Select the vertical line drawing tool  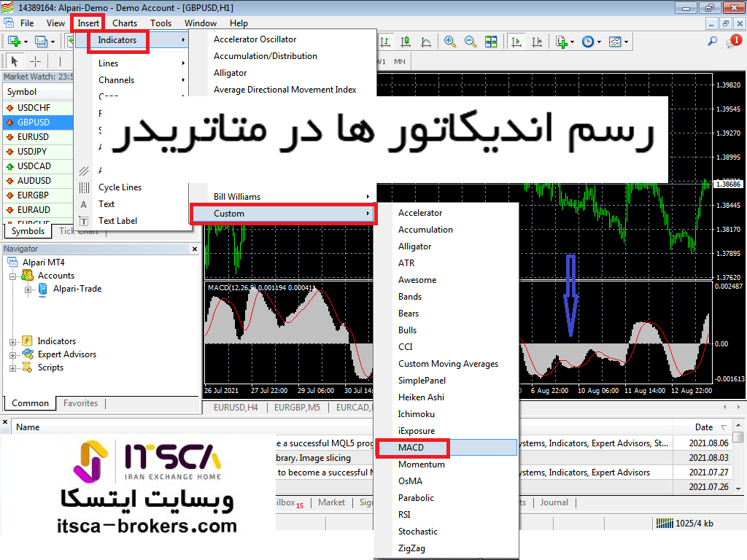tap(60, 61)
